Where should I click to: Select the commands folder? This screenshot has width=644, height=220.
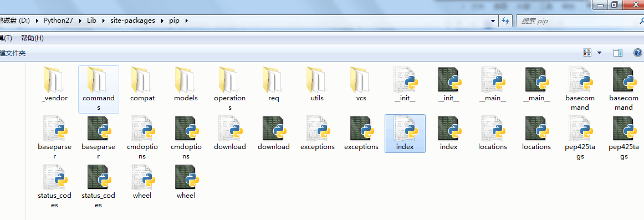(99, 89)
